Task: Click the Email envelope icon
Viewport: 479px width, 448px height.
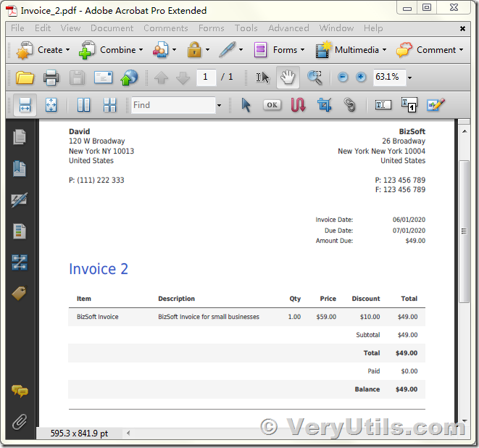Action: click(103, 78)
